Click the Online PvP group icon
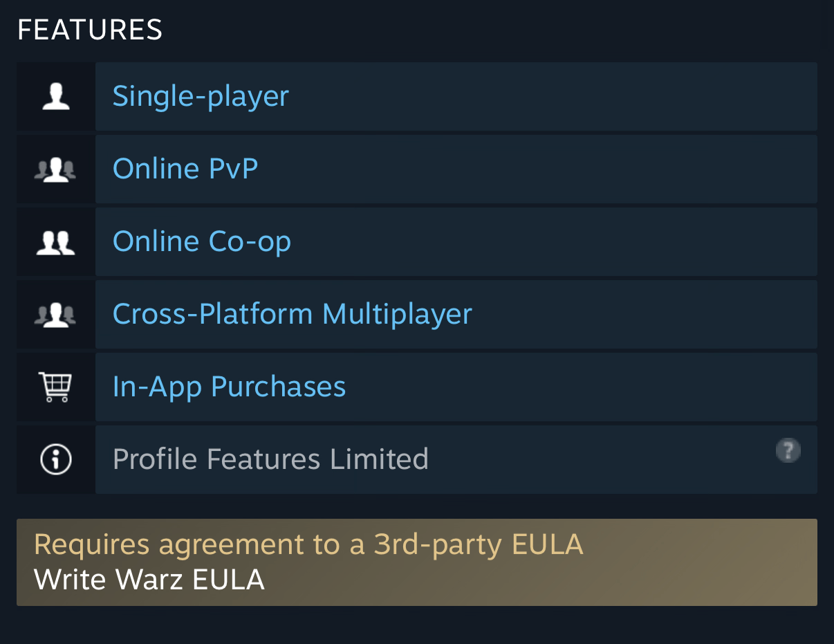The width and height of the screenshot is (834, 644). [x=55, y=169]
